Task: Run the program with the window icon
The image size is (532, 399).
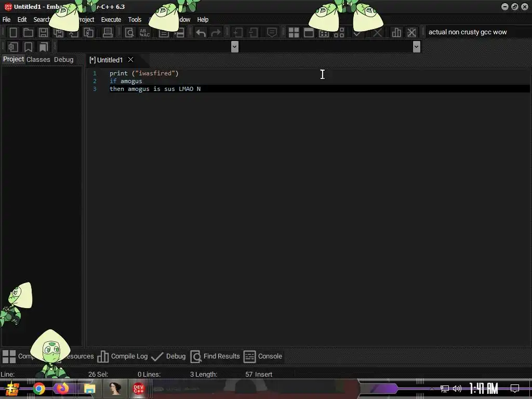Action: coord(309,33)
